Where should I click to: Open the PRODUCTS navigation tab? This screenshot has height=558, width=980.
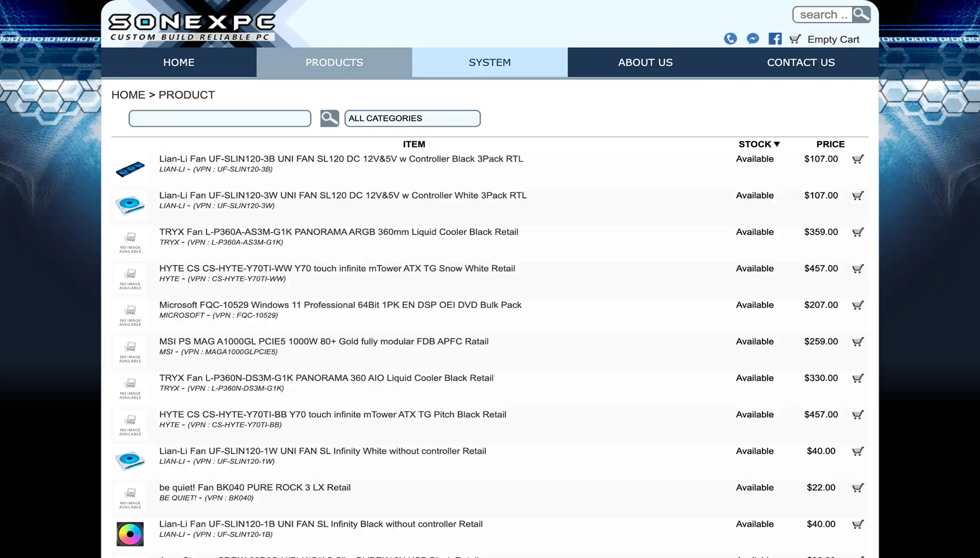(334, 62)
